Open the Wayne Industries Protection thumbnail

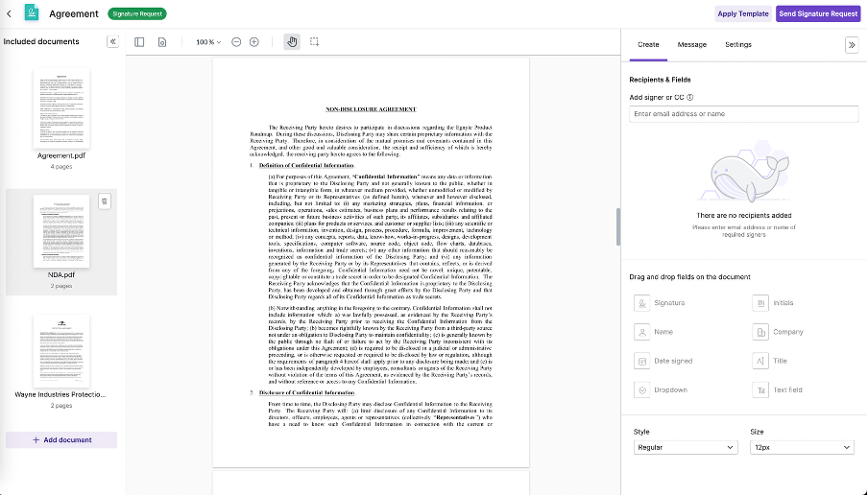pyautogui.click(x=61, y=351)
